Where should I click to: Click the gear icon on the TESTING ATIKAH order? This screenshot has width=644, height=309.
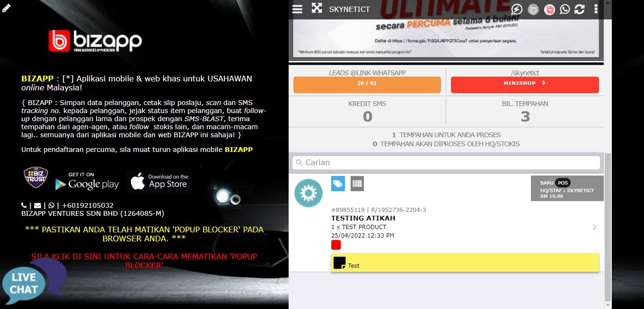coord(309,193)
